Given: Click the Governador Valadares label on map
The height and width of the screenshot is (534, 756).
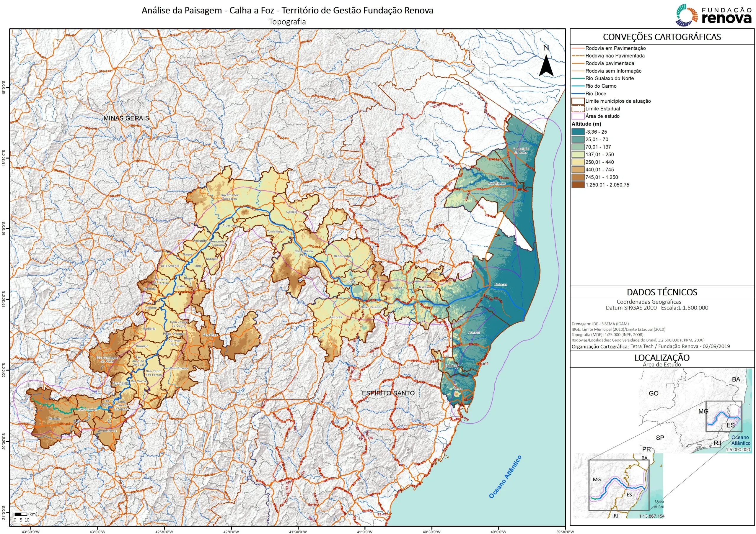Looking at the screenshot, I should coord(229,197).
